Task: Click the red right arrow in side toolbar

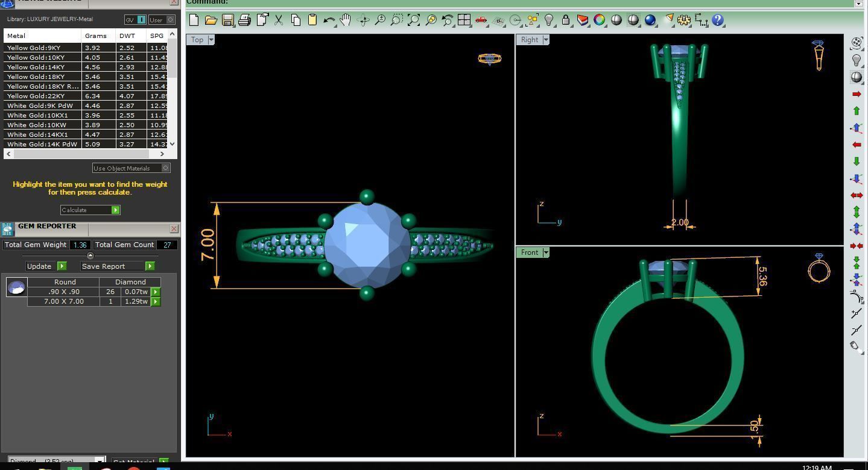Action: (x=856, y=95)
